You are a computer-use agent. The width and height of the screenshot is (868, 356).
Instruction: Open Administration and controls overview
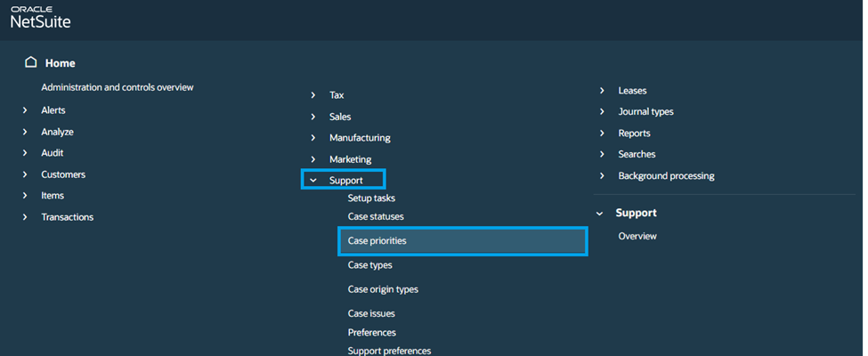tap(117, 87)
